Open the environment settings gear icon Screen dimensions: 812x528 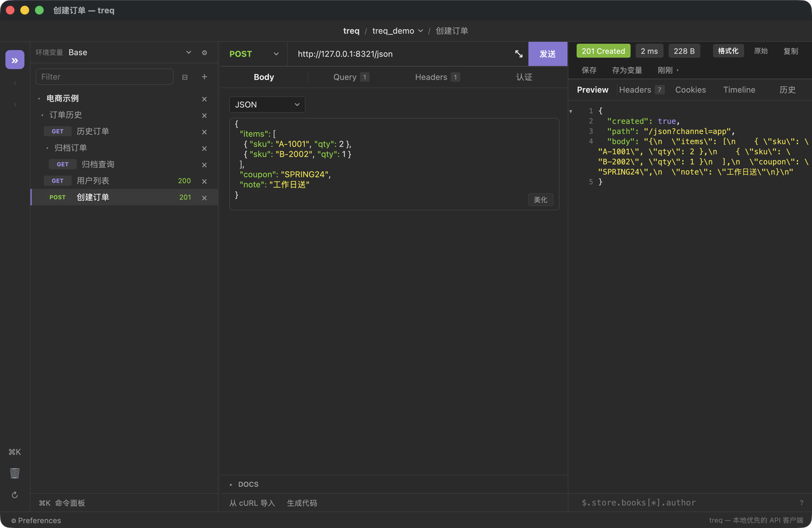tap(204, 53)
